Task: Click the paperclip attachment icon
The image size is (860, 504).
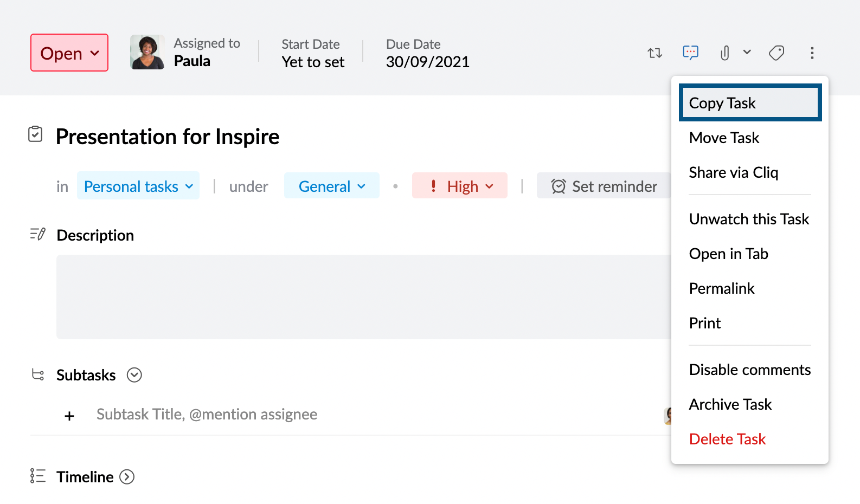Action: 724,53
